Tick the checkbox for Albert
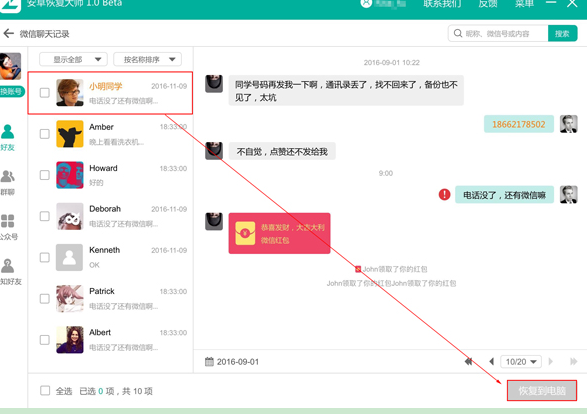 pyautogui.click(x=45, y=340)
